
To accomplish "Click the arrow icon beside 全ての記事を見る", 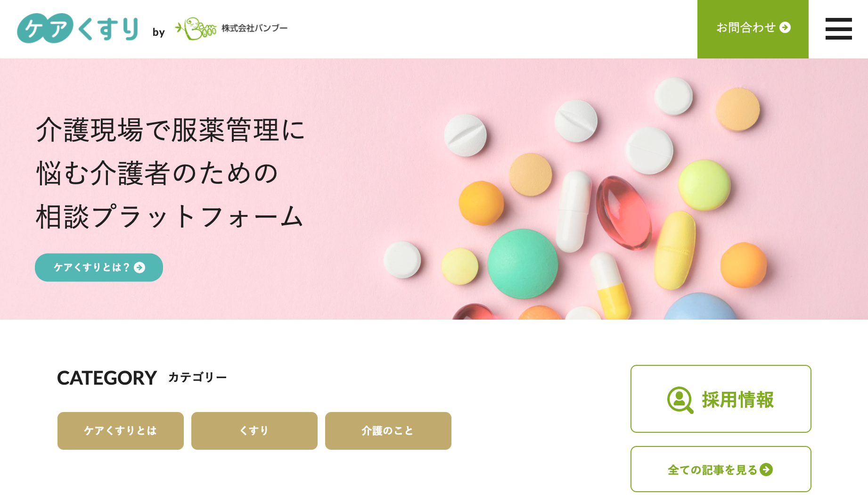I will (766, 470).
